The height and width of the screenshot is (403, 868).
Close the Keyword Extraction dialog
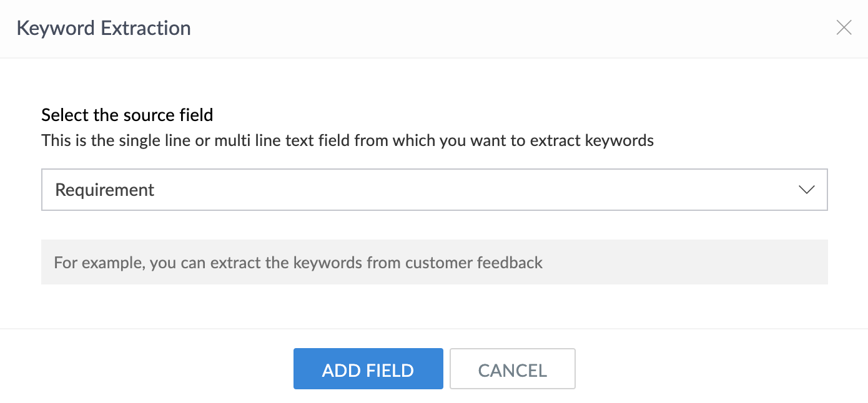pyautogui.click(x=844, y=28)
